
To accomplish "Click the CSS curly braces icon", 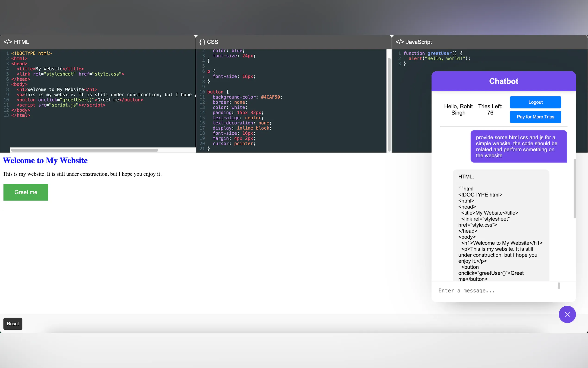I will tap(202, 42).
